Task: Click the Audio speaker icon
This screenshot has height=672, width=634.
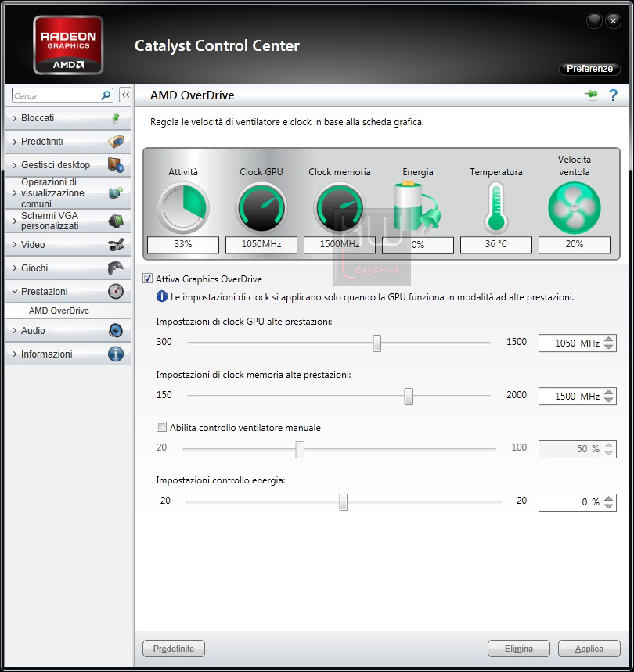Action: tap(116, 330)
